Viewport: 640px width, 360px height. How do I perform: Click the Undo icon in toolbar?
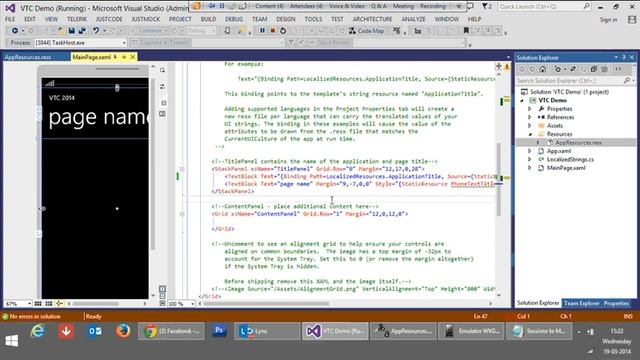[96, 31]
